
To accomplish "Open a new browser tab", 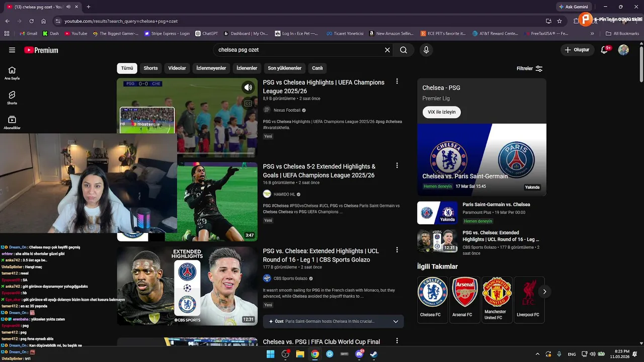I will [89, 7].
